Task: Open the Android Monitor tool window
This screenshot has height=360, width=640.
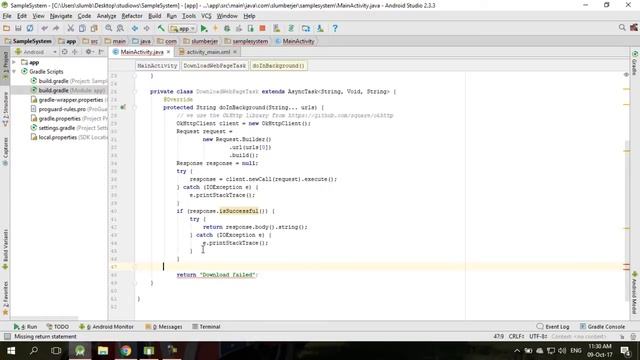Action: coord(106,327)
